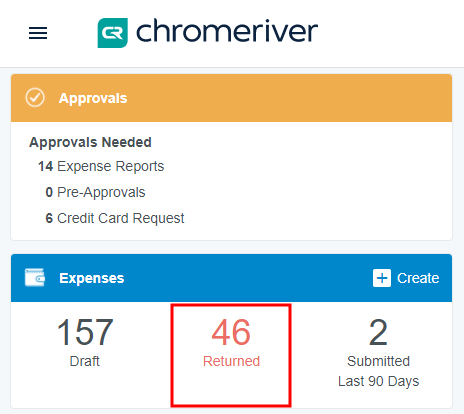This screenshot has height=414, width=464.
Task: Click the Submitted Last 90 Days label
Action: [x=378, y=371]
